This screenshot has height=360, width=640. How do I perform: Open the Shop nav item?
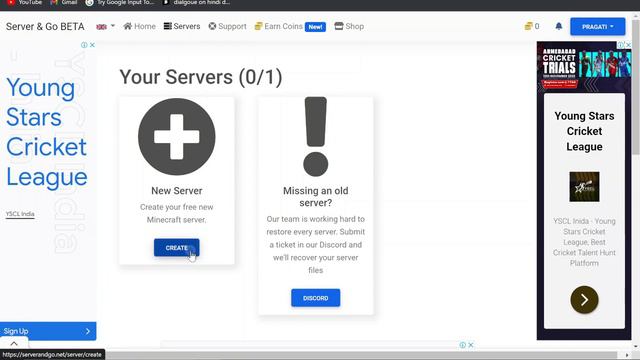(349, 27)
